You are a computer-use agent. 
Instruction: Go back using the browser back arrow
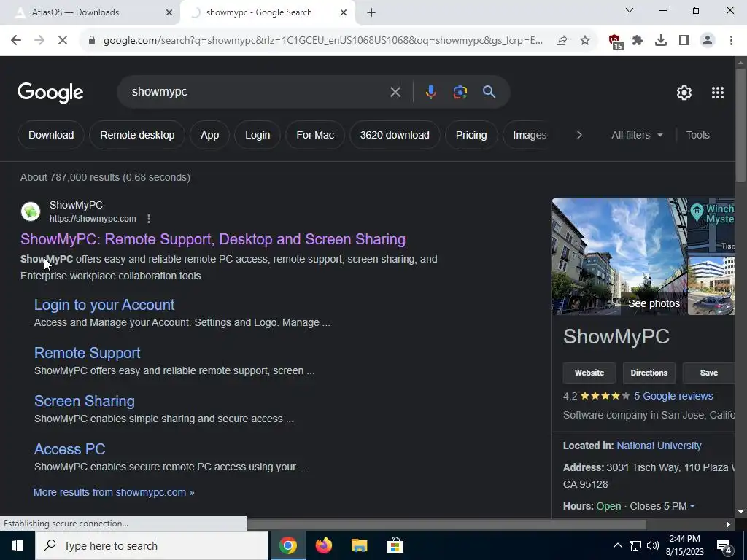[x=16, y=41]
